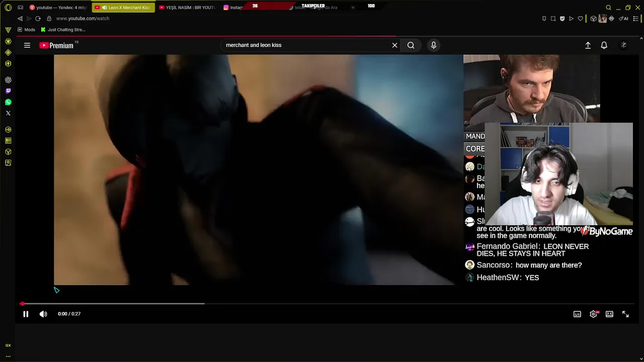This screenshot has width=644, height=362.
Task: Switch to the Instagram tab
Action: tap(233, 8)
